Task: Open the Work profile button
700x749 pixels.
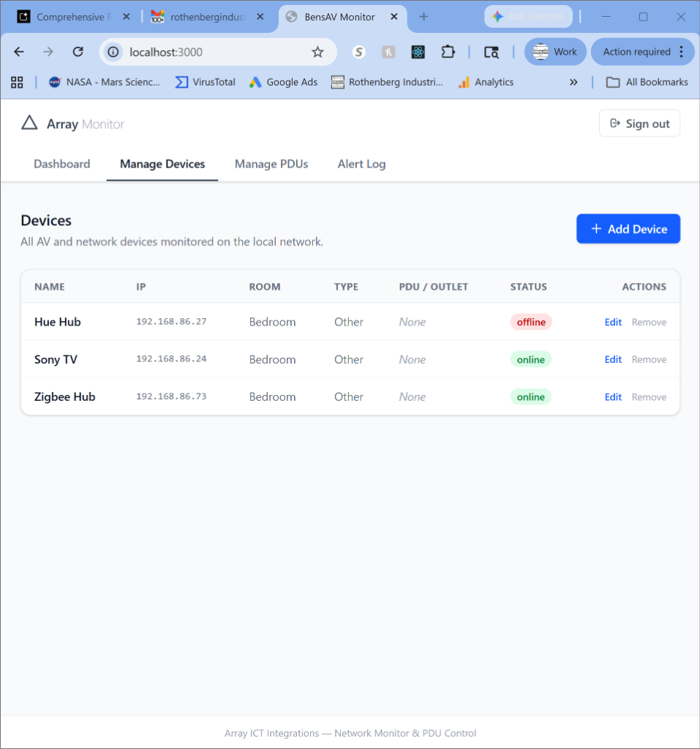Action: [x=555, y=52]
